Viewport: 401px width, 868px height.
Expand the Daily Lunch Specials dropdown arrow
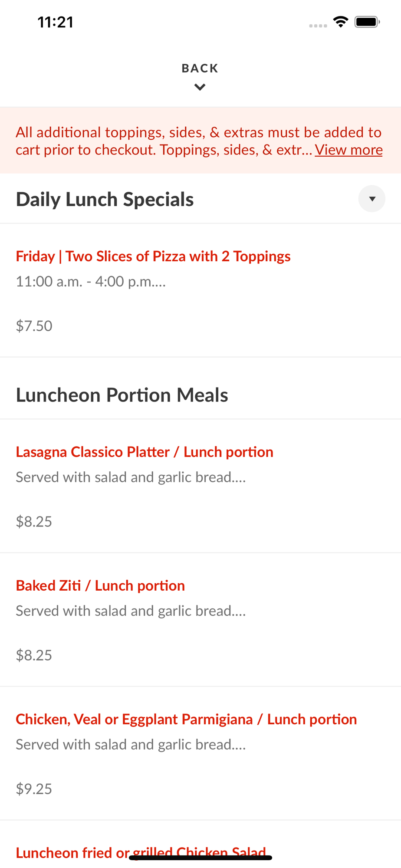coord(371,199)
